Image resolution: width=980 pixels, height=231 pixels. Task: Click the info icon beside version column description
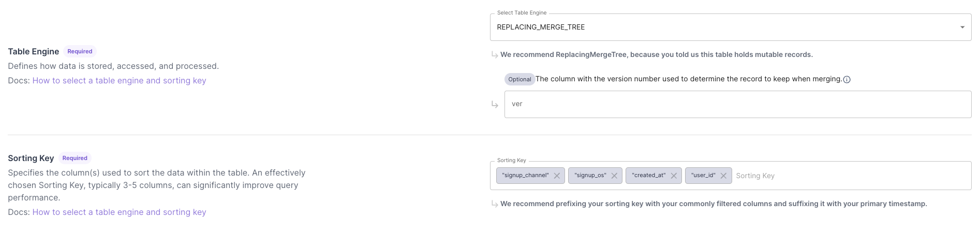pos(847,79)
